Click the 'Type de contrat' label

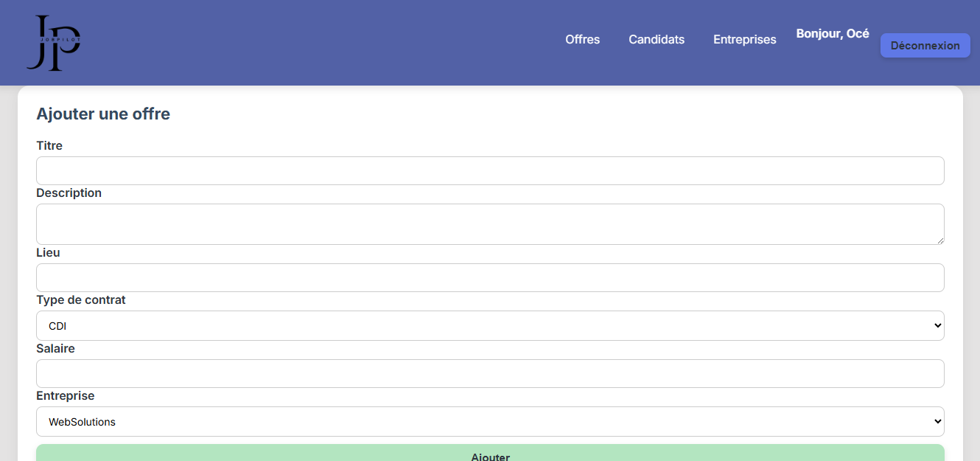(81, 300)
